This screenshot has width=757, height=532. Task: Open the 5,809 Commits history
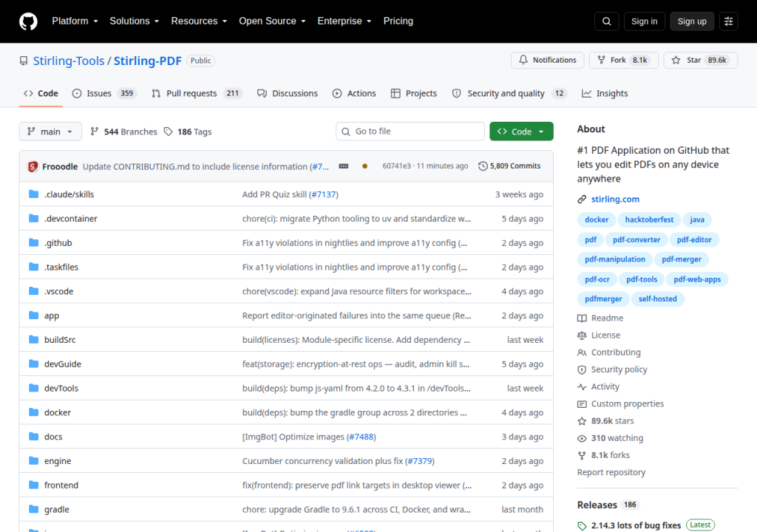509,166
